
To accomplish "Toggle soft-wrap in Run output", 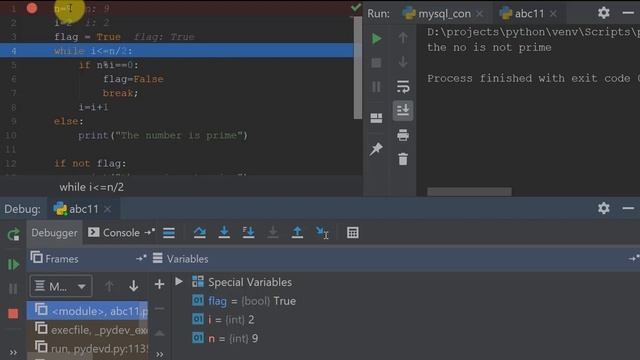I will 403,87.
